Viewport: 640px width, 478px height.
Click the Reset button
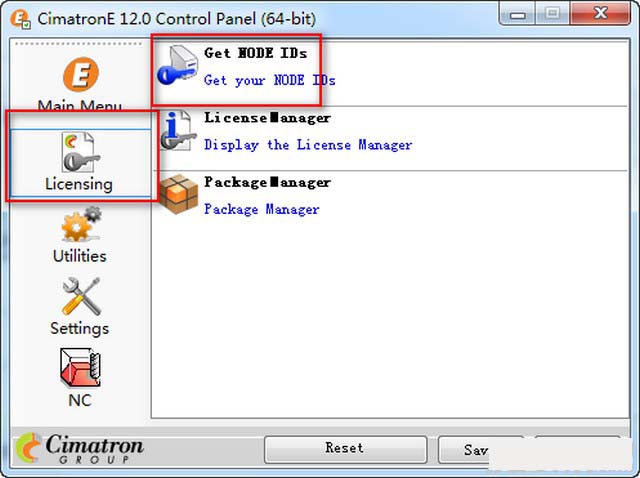click(345, 449)
